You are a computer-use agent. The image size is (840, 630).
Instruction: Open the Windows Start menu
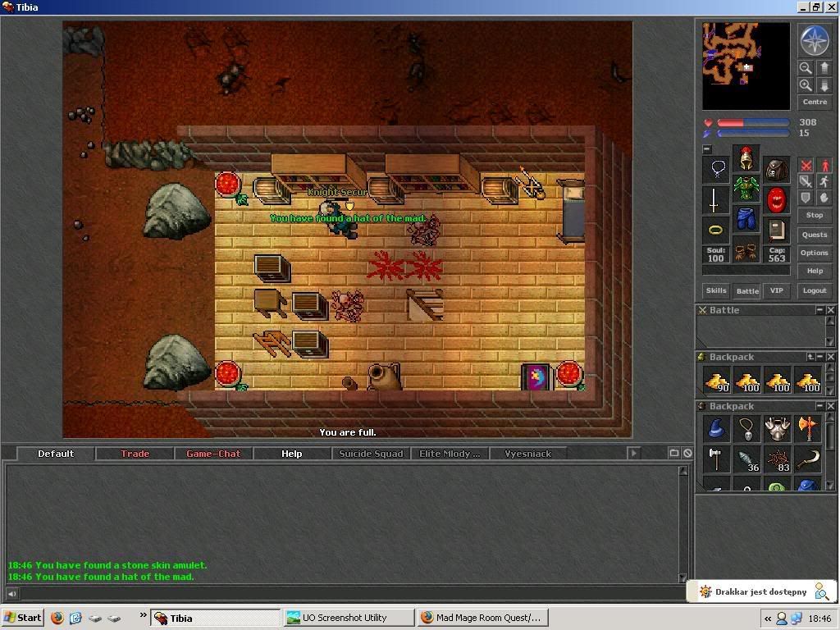pyautogui.click(x=22, y=618)
